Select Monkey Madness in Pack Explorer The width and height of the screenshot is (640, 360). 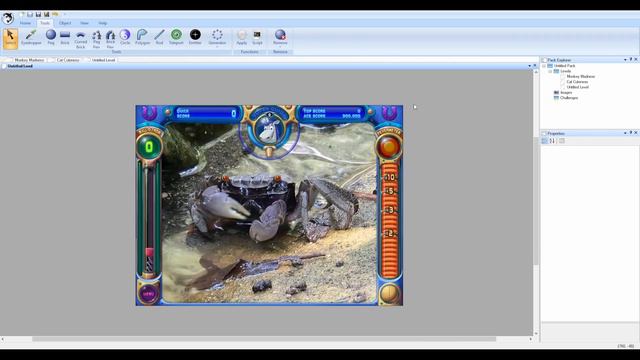click(x=580, y=76)
